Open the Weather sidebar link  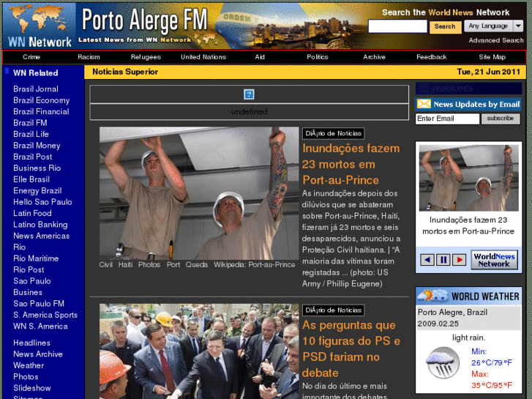(x=29, y=365)
